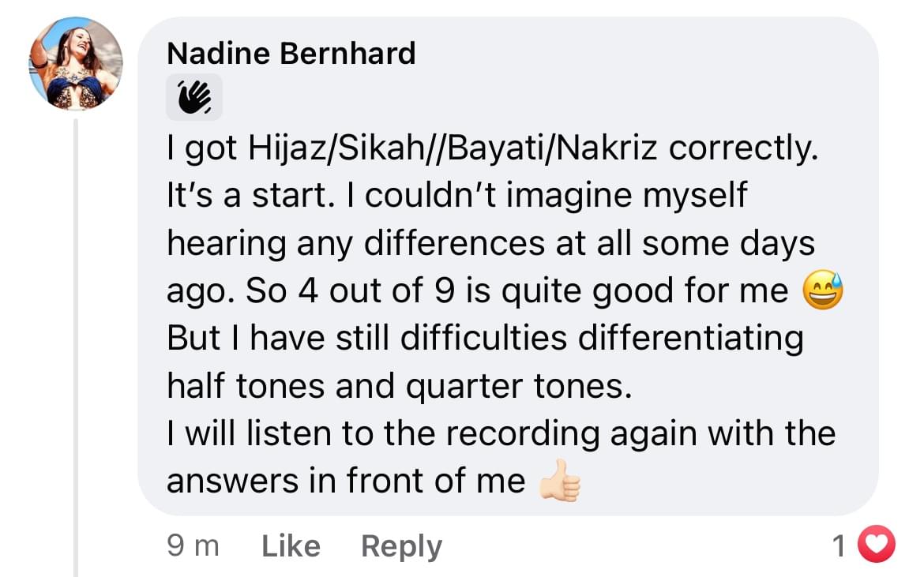Click the red heart reaction icon
The height and width of the screenshot is (577, 924).
[x=876, y=544]
